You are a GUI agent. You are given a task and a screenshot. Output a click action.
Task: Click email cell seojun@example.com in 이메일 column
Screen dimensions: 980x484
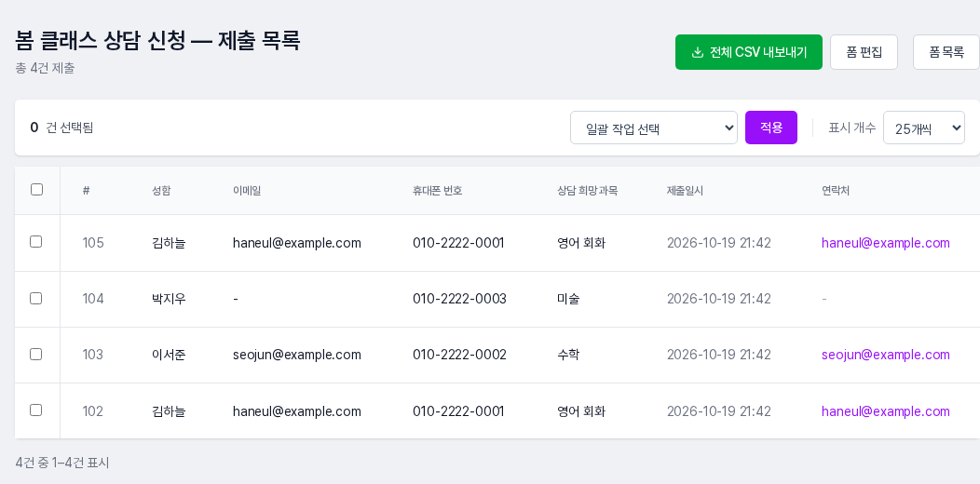coord(297,355)
